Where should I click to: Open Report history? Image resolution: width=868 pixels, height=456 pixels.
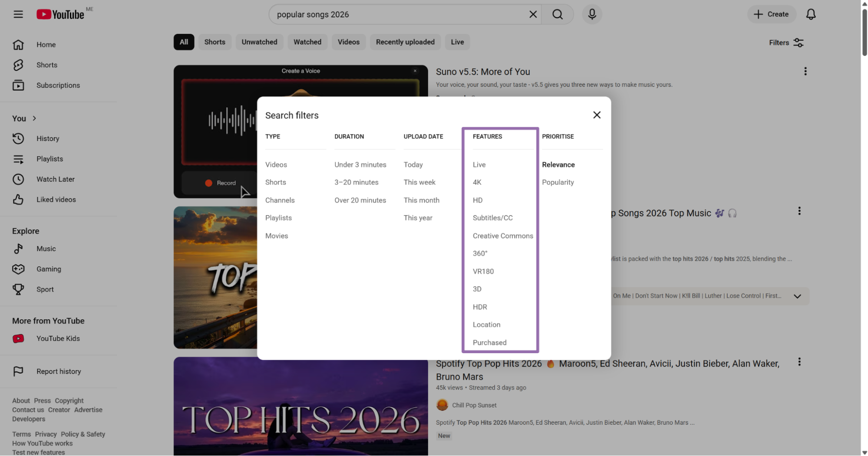click(x=59, y=372)
